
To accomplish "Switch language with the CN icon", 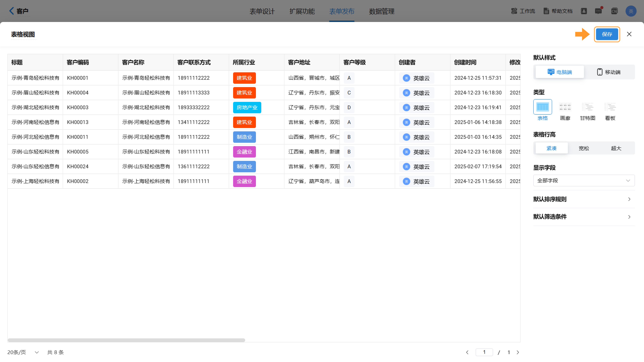I will point(614,11).
